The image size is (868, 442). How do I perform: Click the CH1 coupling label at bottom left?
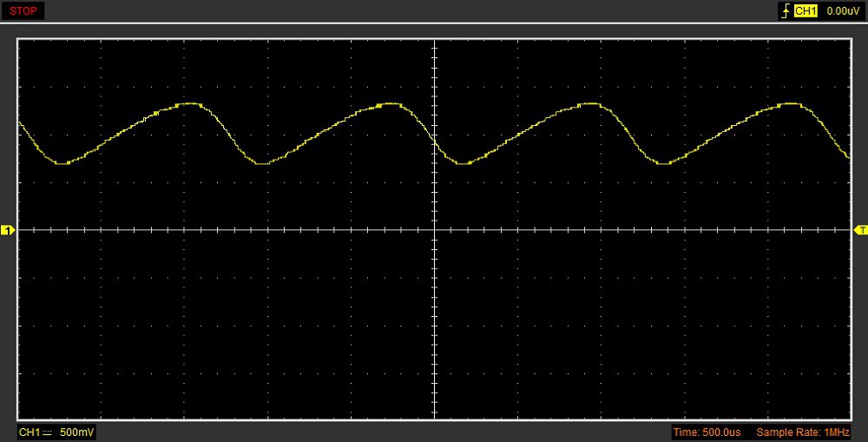tap(35, 432)
